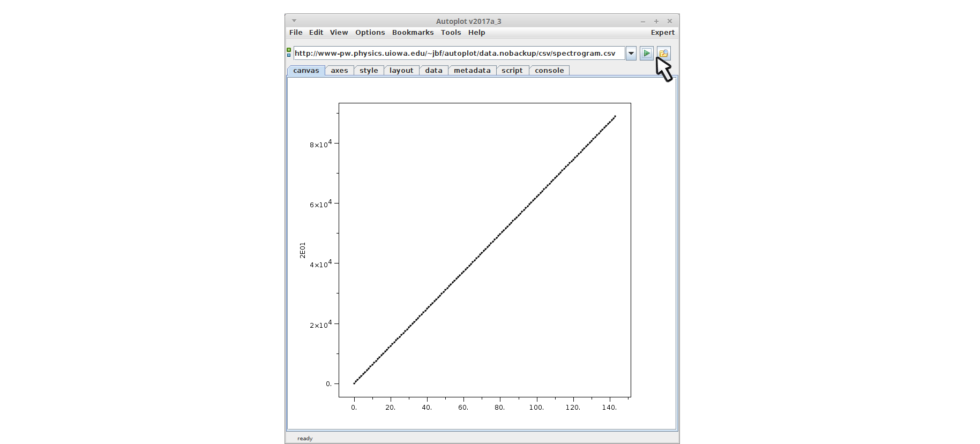This screenshot has width=980, height=444.
Task: Click the 8×10^4 y-axis tick label
Action: click(x=321, y=144)
